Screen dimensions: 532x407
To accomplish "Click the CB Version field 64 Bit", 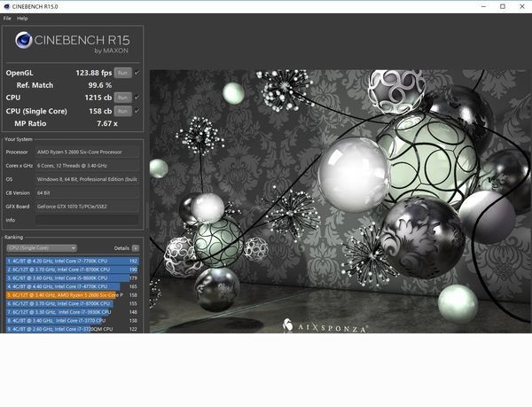I will [87, 192].
